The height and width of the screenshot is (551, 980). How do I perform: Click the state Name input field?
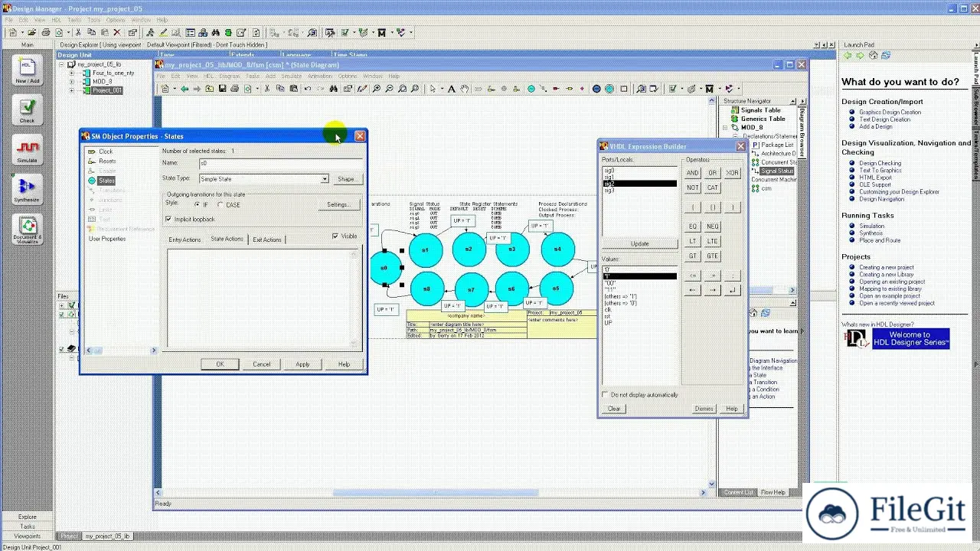pos(280,163)
